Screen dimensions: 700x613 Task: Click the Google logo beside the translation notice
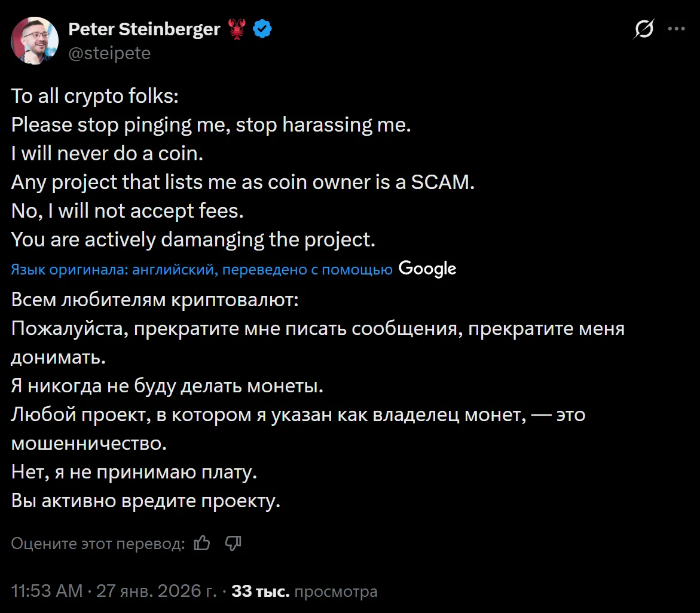(427, 269)
